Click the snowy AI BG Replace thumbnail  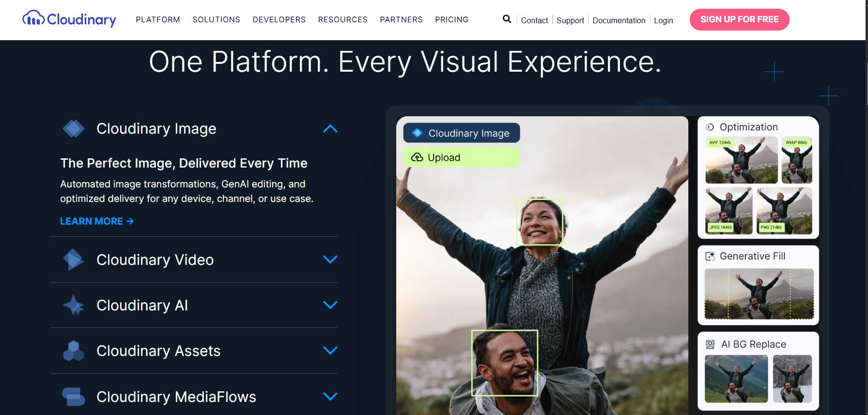[x=792, y=379]
